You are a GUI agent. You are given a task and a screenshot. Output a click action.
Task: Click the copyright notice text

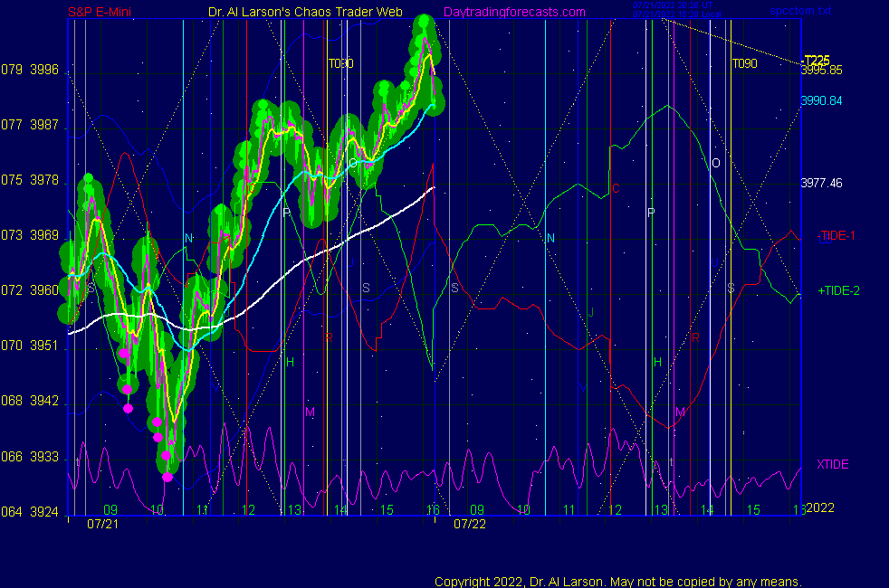pos(618,582)
